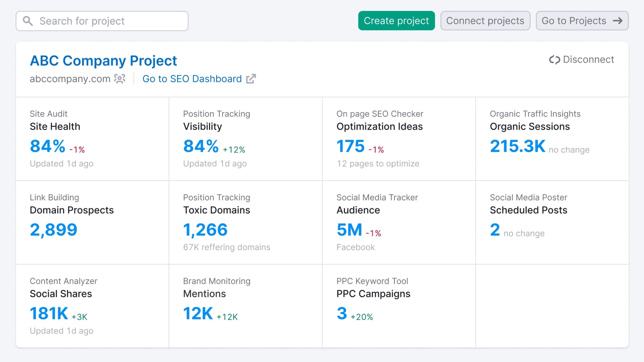Open the Visibility 84% value

point(201,146)
